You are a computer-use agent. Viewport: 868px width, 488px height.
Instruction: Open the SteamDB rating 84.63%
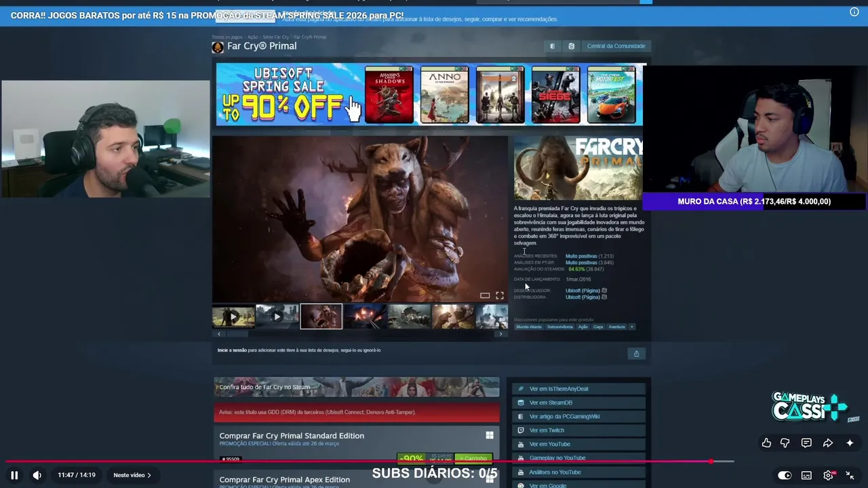point(576,269)
